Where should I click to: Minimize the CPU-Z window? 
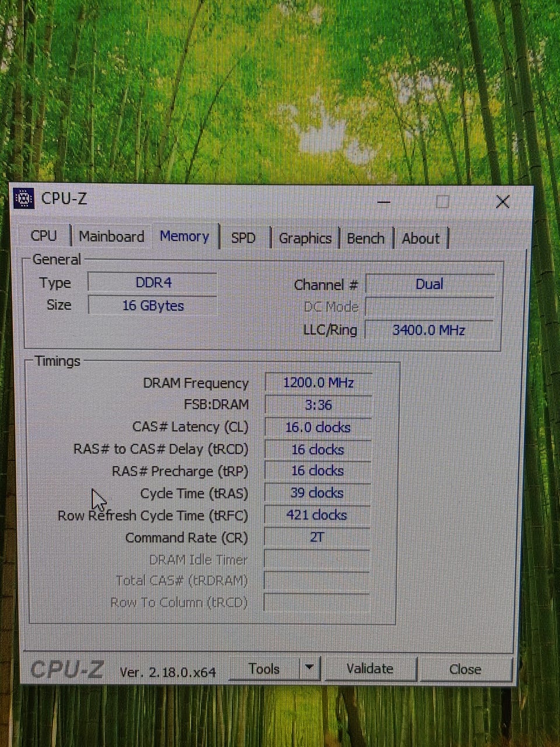384,202
